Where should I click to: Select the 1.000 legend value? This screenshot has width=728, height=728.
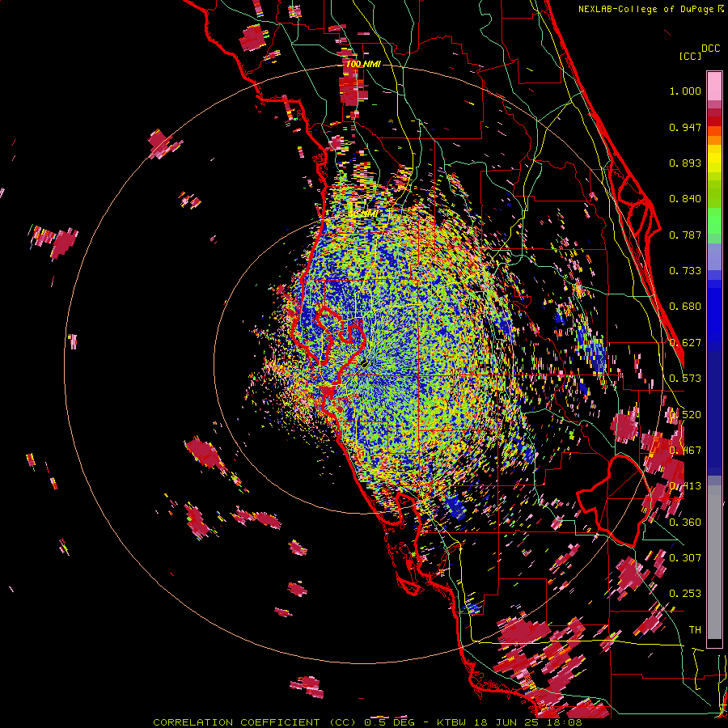[x=685, y=91]
